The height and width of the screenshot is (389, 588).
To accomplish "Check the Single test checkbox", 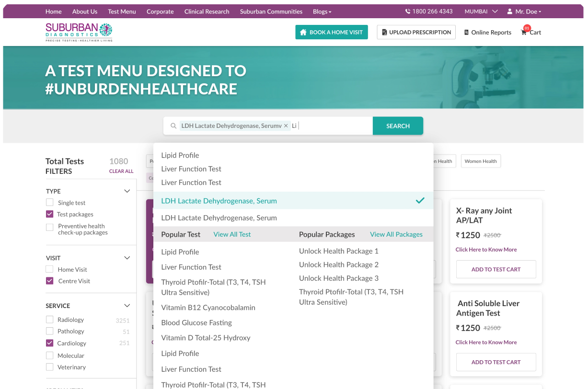I will pos(50,203).
